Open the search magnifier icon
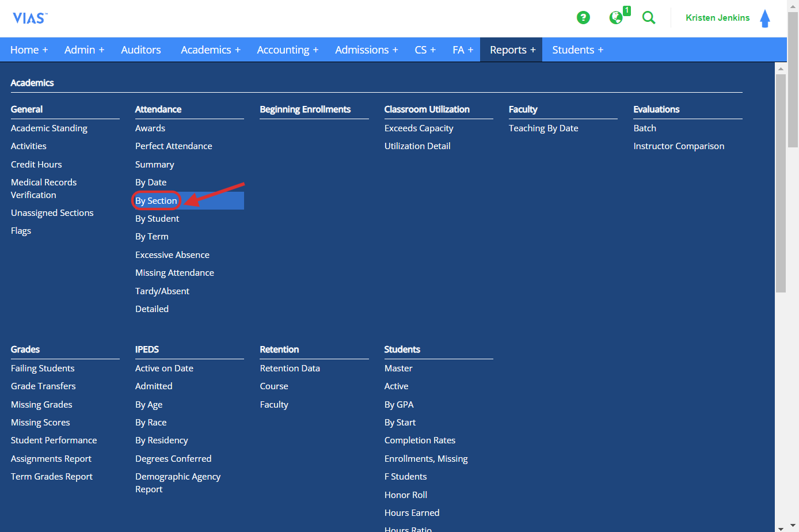Viewport: 799px width, 532px height. pos(649,18)
